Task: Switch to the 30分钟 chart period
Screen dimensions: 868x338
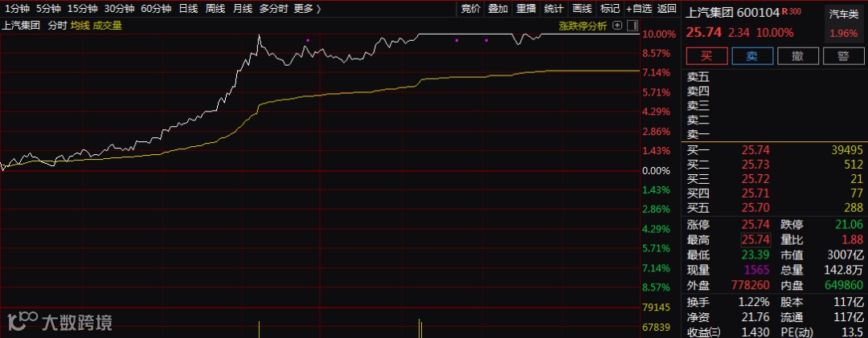Action: 119,8
